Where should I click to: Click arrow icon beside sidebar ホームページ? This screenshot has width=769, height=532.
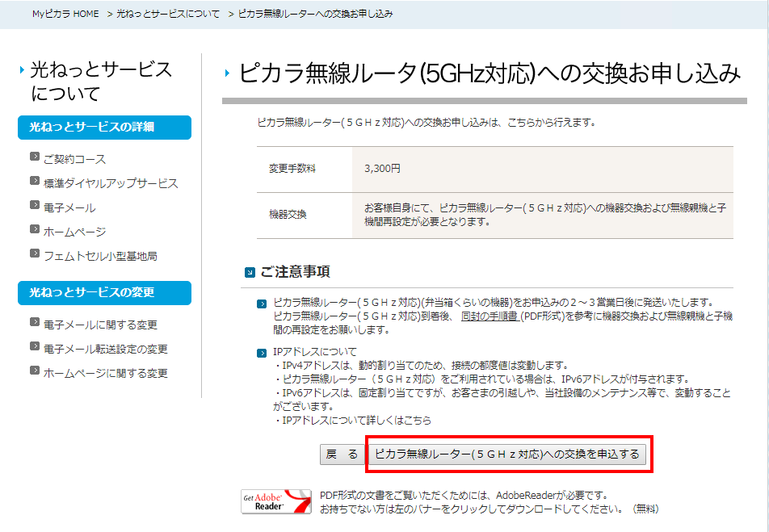point(34,228)
